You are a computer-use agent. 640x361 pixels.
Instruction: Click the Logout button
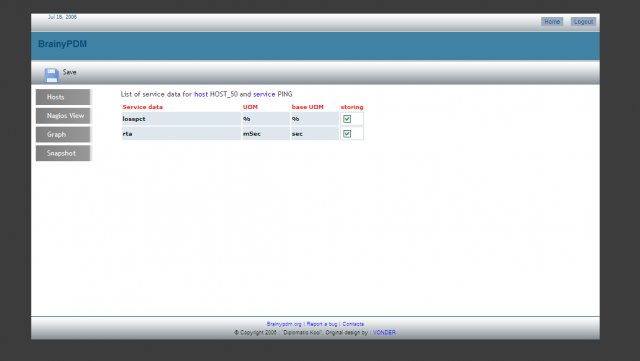(583, 22)
